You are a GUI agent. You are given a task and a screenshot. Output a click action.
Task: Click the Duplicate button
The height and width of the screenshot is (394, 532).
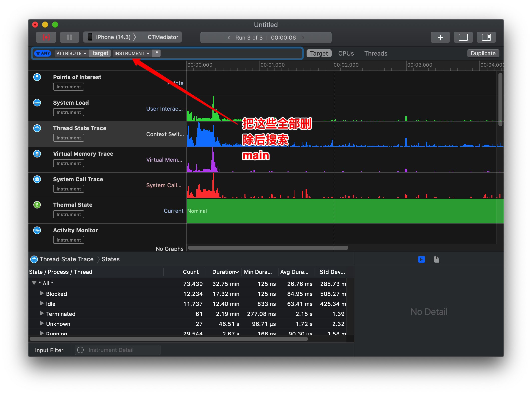tap(483, 53)
